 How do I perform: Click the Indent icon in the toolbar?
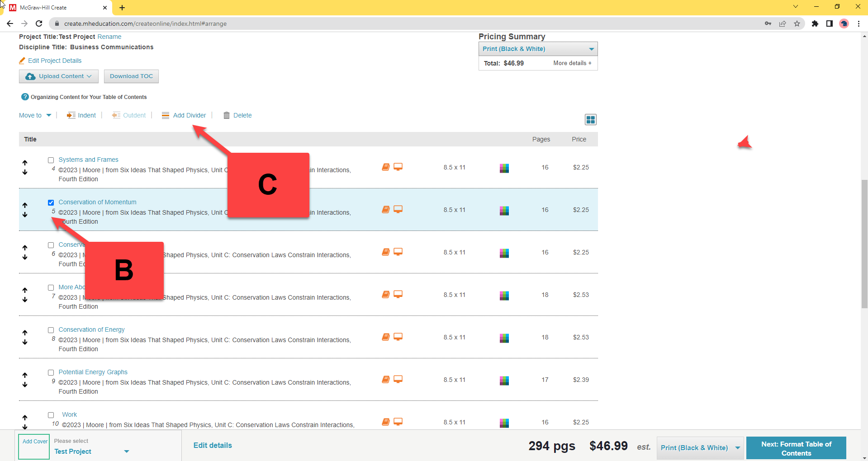pos(71,115)
